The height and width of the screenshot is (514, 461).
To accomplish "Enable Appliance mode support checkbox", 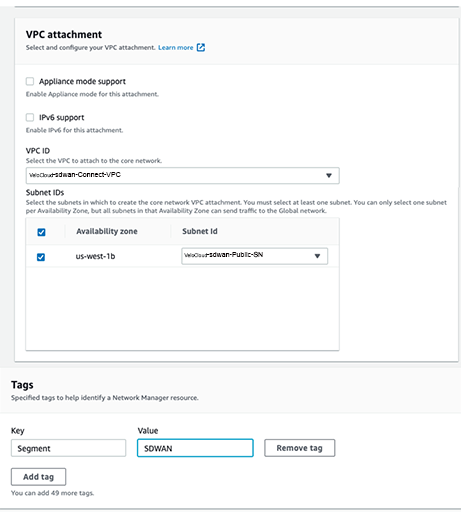I will [x=30, y=81].
